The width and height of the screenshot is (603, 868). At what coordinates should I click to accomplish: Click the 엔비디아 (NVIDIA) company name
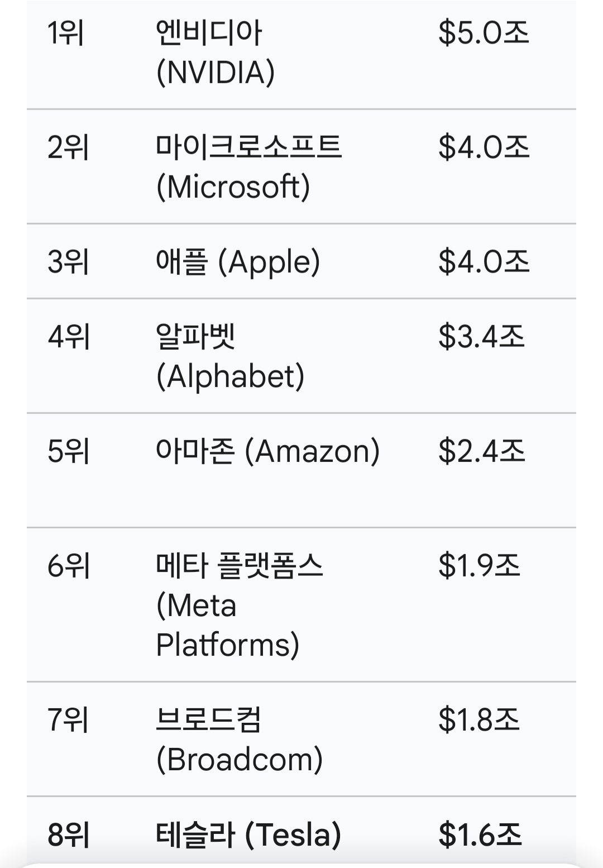tap(215, 53)
